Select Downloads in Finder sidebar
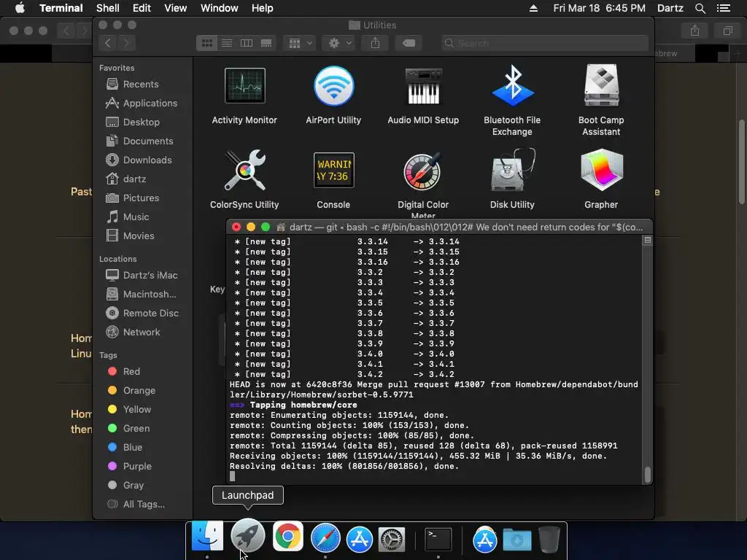 (139, 160)
